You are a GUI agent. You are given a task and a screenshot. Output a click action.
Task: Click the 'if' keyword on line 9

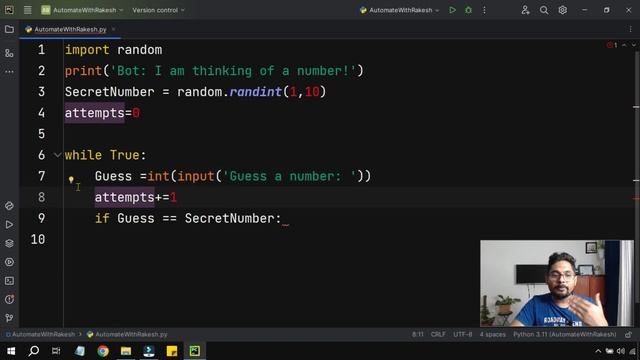point(102,218)
